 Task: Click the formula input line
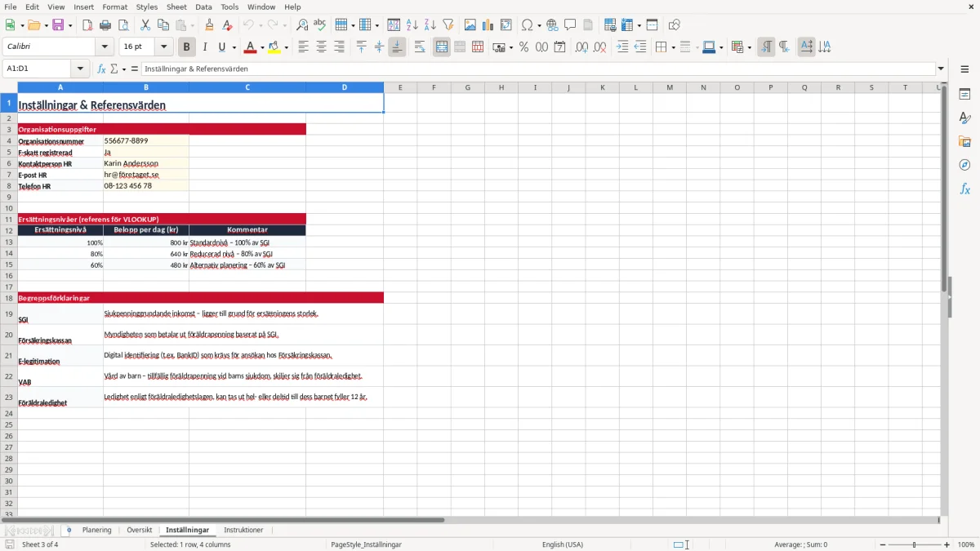[537, 69]
